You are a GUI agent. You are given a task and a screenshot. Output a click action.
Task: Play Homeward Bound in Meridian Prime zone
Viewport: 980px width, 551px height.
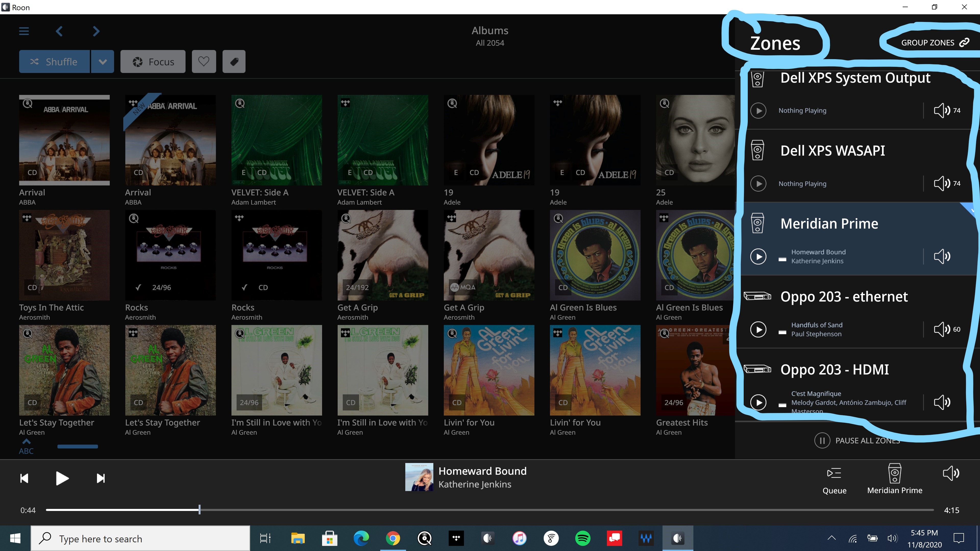pyautogui.click(x=758, y=257)
